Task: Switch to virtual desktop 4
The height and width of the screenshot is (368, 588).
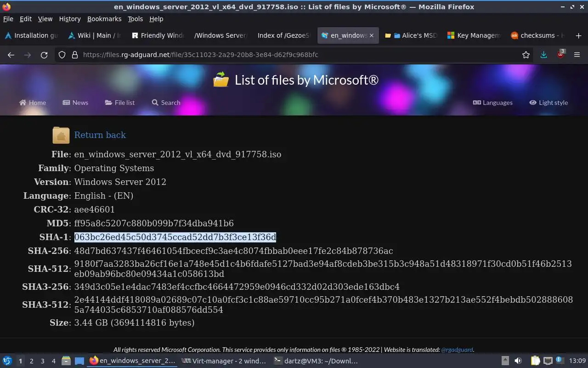Action: click(53, 361)
